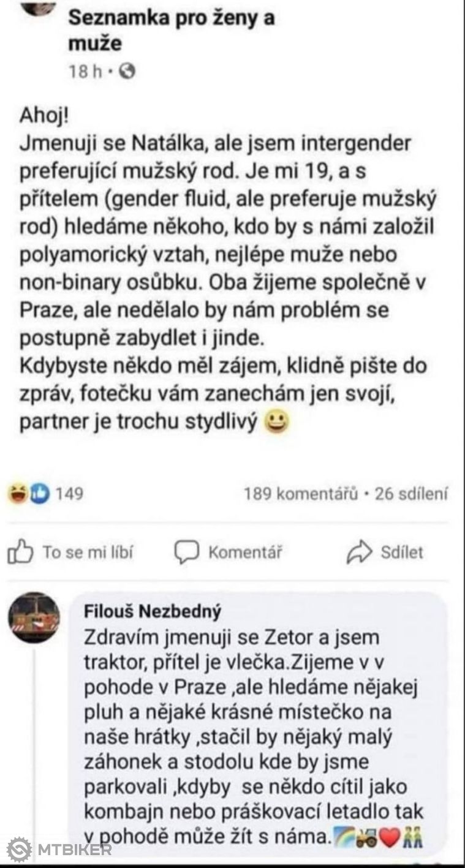Image resolution: width=465 pixels, height=868 pixels.
Task: Click the "18 h" post timestamp
Action: click(86, 72)
